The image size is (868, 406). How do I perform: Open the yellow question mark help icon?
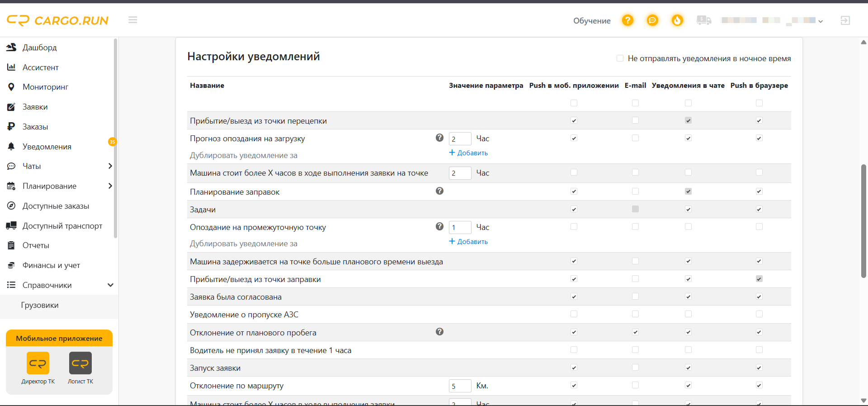pyautogui.click(x=627, y=20)
